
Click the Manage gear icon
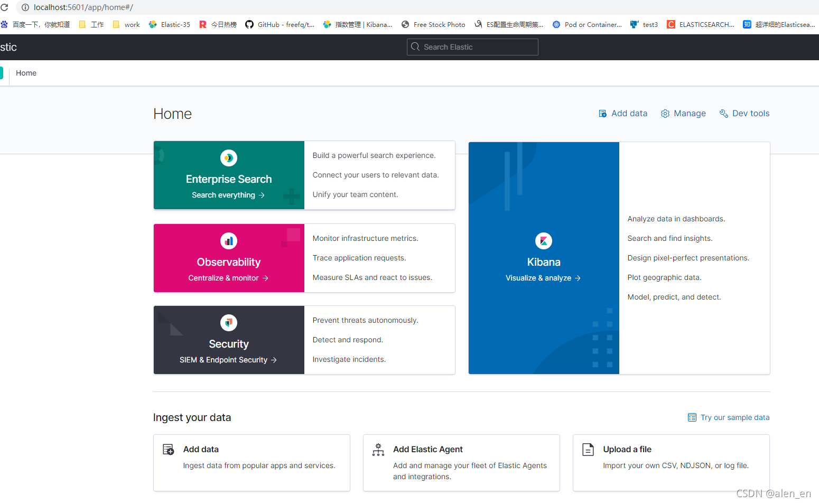[665, 114]
